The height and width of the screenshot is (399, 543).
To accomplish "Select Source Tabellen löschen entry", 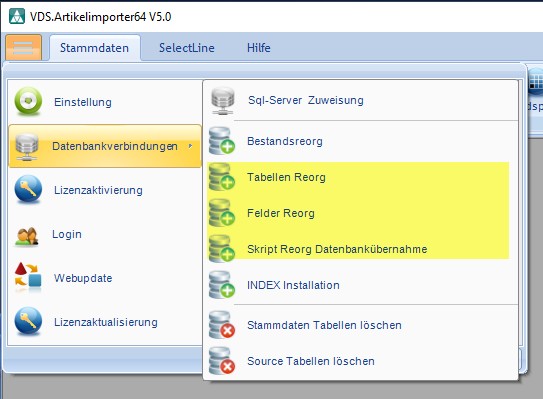I will tap(360, 361).
